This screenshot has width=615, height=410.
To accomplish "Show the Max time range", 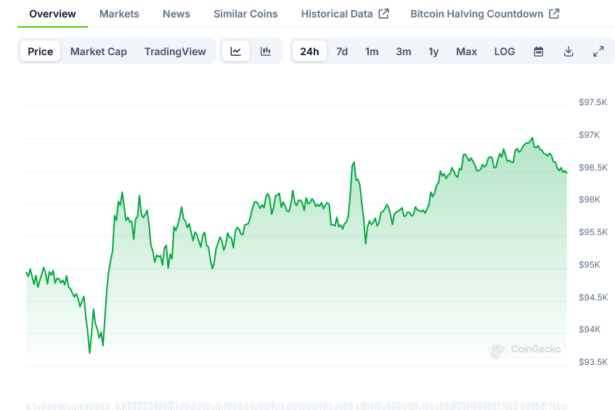I will (466, 51).
